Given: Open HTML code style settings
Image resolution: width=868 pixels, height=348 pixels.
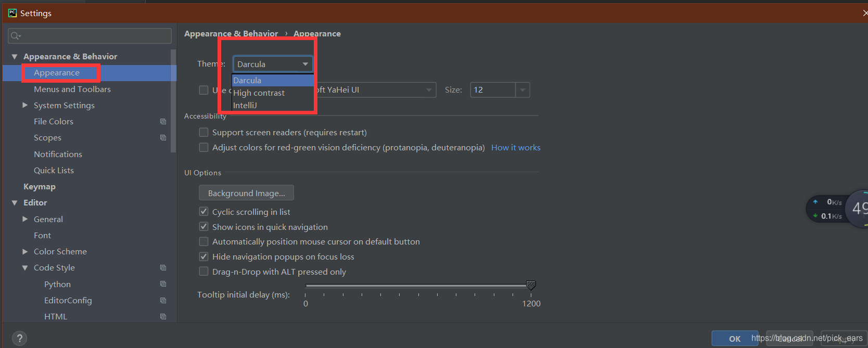Looking at the screenshot, I should pyautogui.click(x=56, y=316).
